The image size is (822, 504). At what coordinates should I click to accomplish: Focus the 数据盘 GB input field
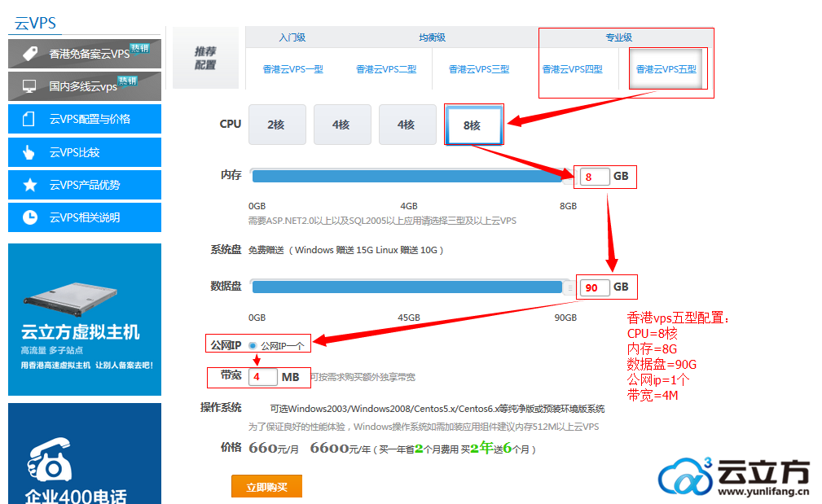pyautogui.click(x=595, y=287)
